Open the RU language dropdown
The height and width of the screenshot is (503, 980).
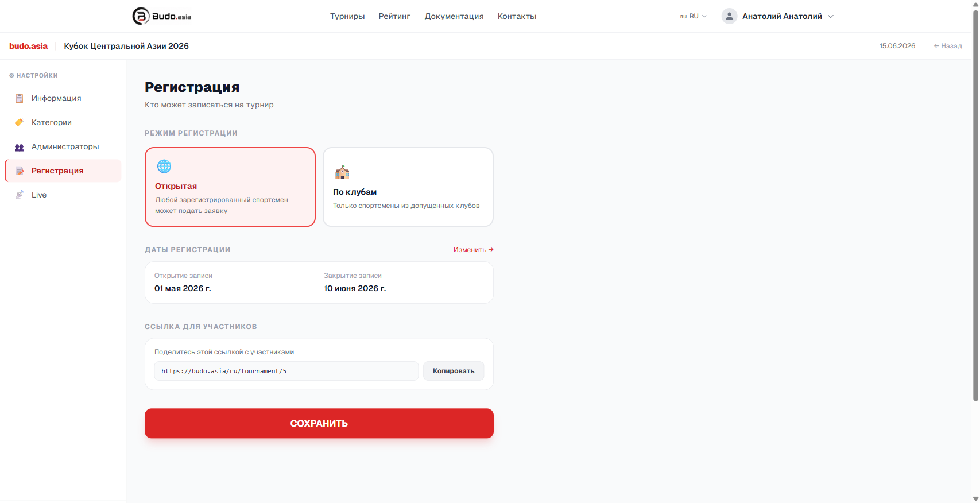pyautogui.click(x=694, y=16)
